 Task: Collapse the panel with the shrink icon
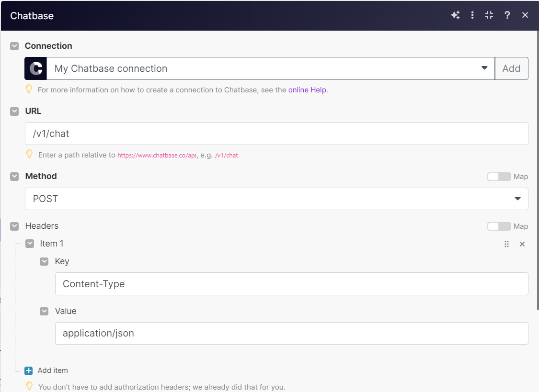click(489, 15)
